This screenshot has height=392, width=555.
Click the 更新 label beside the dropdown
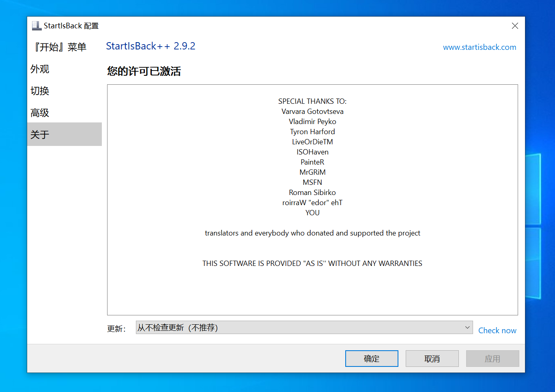(116, 329)
